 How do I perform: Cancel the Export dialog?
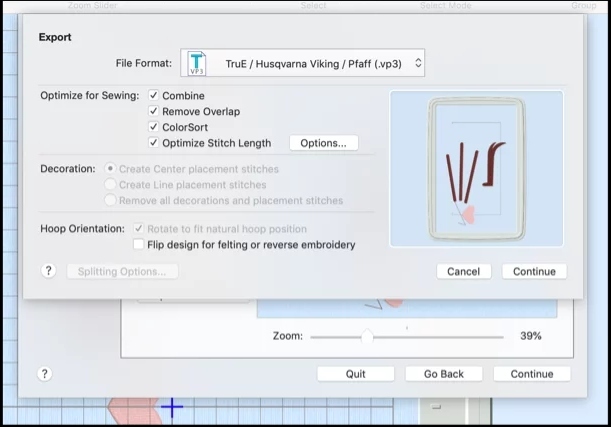(464, 271)
